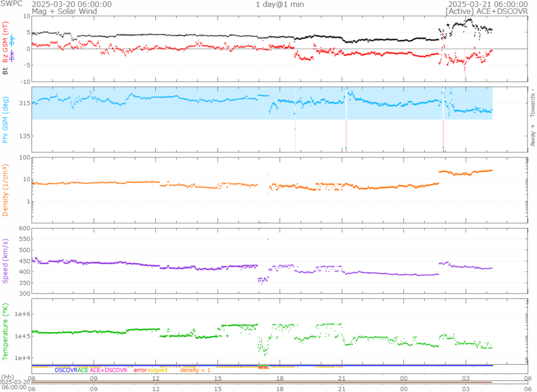Click the blue DSCOVR legend entry
537x392 pixels.
(66, 370)
